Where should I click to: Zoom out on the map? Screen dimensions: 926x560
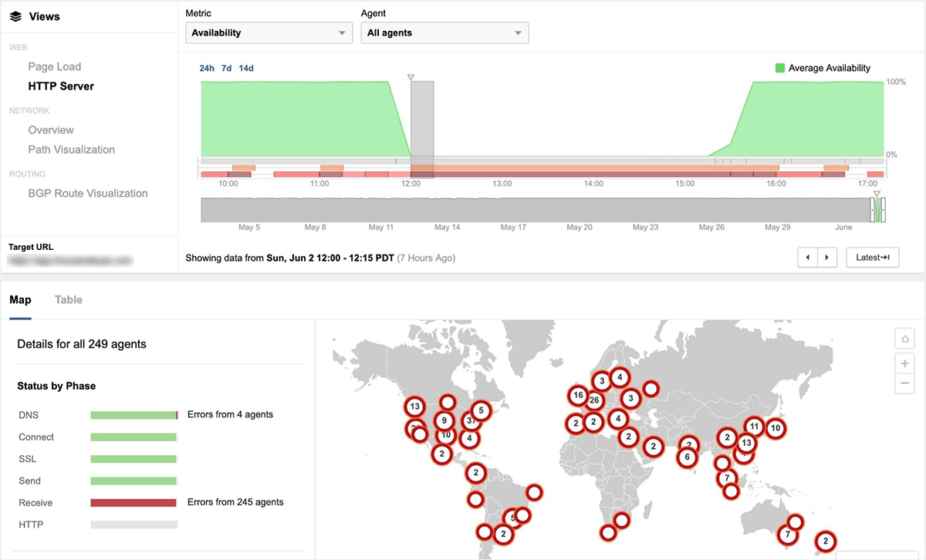tap(904, 383)
